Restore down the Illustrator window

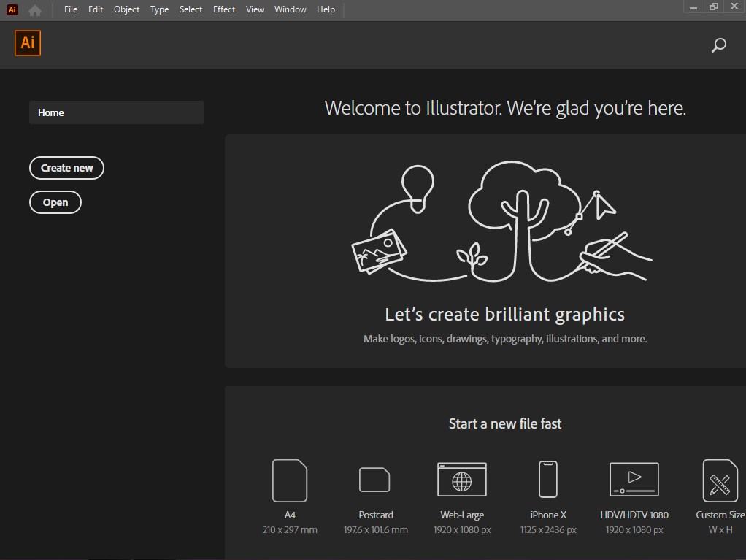click(714, 7)
